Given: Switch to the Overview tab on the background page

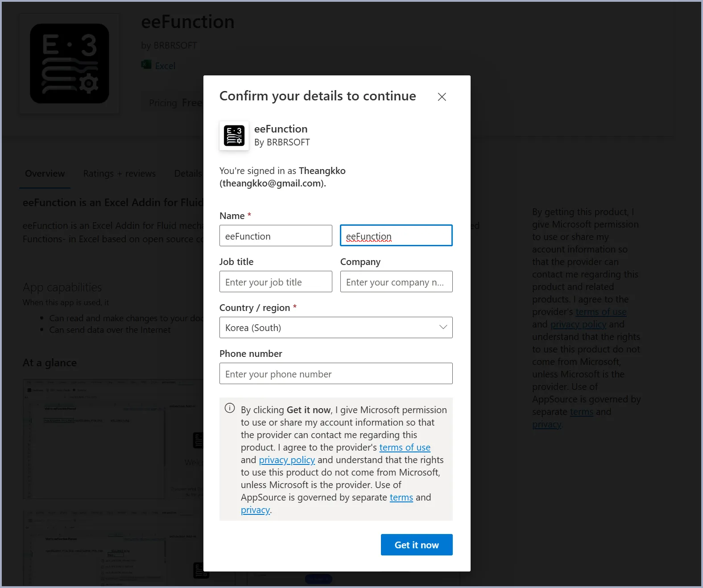Looking at the screenshot, I should coord(45,174).
